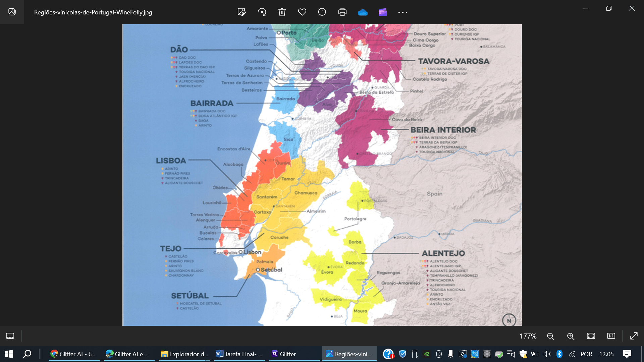Screen dimensions: 644x362
Task: Open Bluetooth tray icon
Action: pos(559,354)
